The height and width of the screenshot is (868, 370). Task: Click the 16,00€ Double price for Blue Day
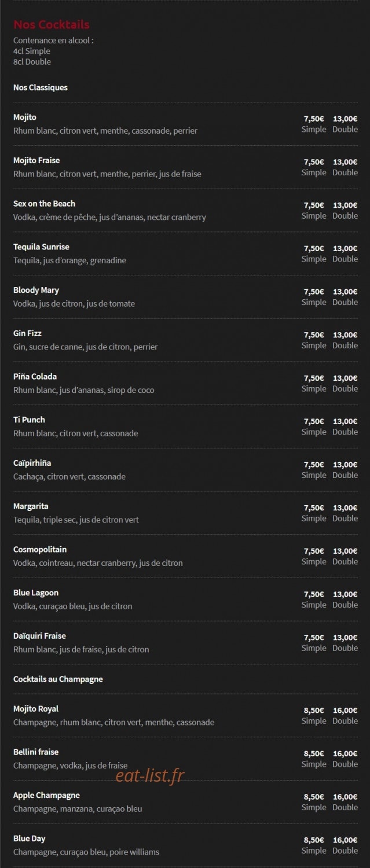point(345,845)
